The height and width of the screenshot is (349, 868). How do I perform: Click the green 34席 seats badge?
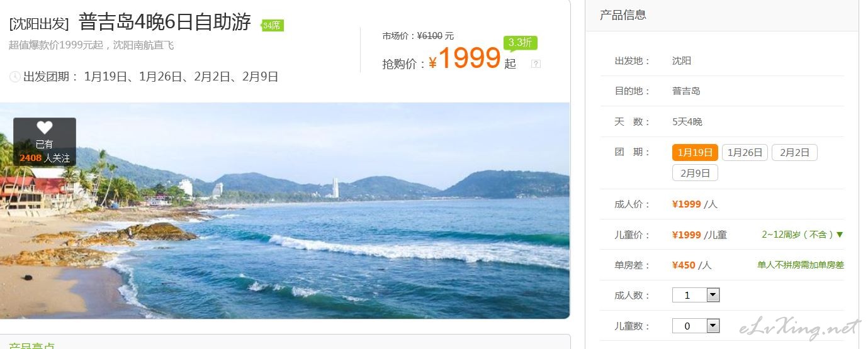click(273, 25)
